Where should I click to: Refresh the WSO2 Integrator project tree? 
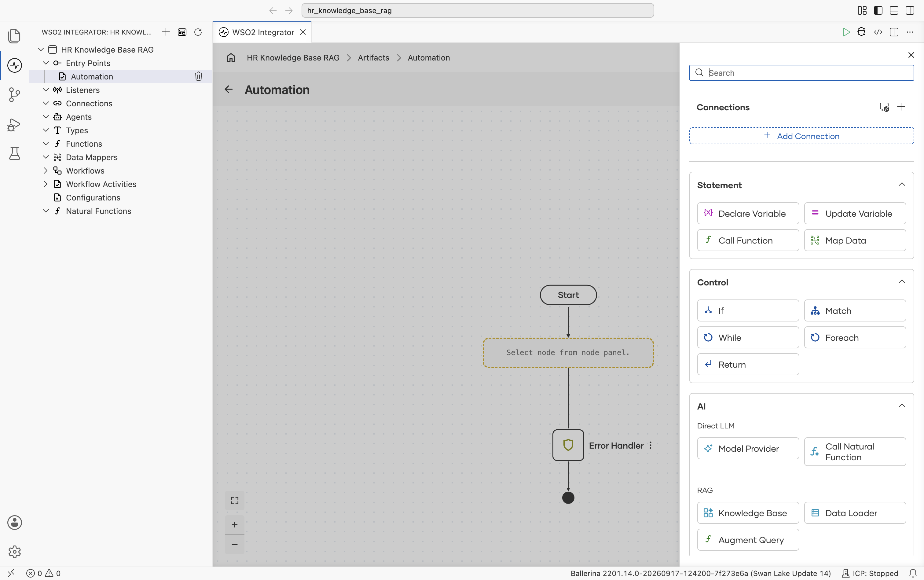198,32
